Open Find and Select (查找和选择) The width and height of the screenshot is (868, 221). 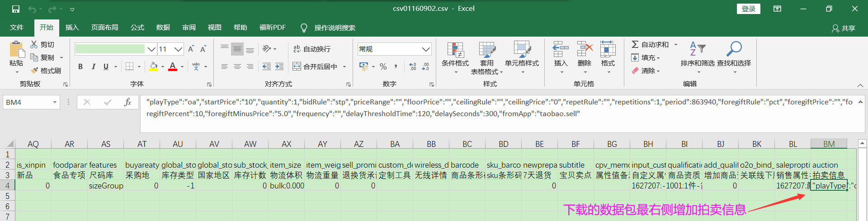pos(734,50)
